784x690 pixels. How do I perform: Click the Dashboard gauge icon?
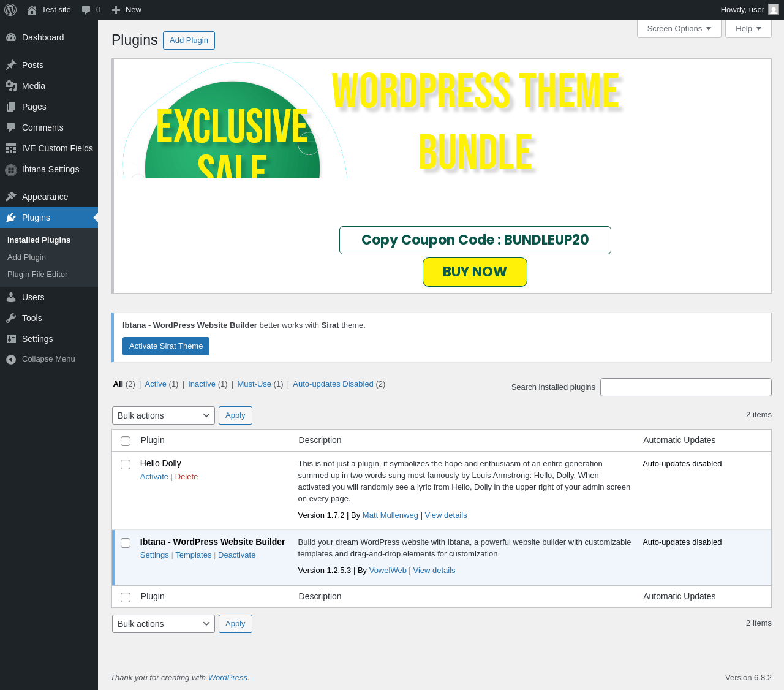pyautogui.click(x=11, y=37)
